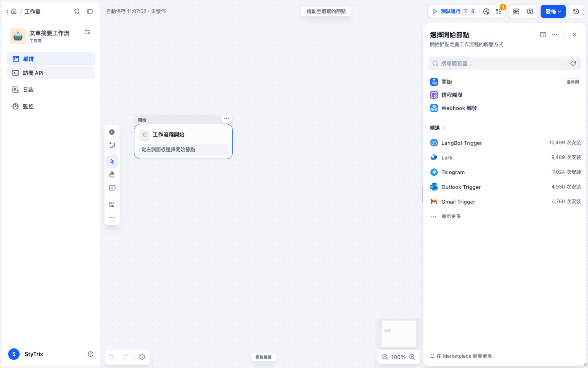Click the 測試運行 button

tap(453, 11)
